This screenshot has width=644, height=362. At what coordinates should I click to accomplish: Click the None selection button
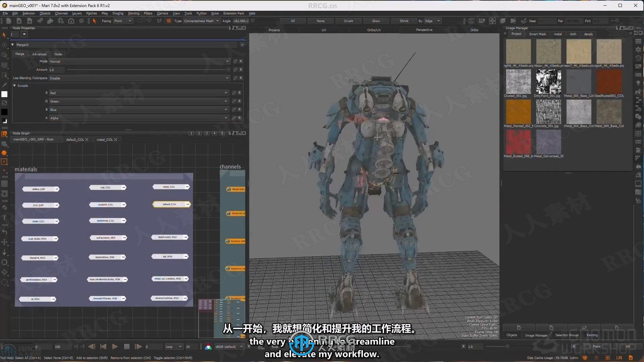pyautogui.click(x=321, y=21)
